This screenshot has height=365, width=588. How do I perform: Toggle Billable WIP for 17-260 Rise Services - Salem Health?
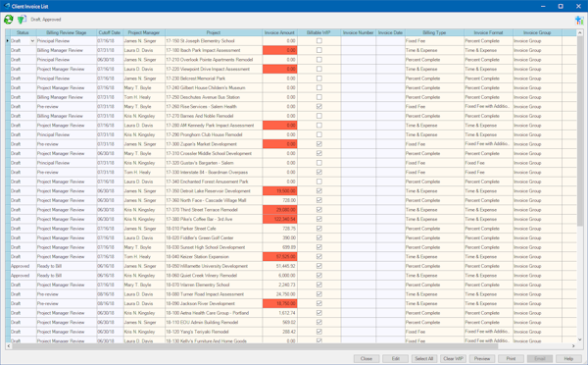319,107
